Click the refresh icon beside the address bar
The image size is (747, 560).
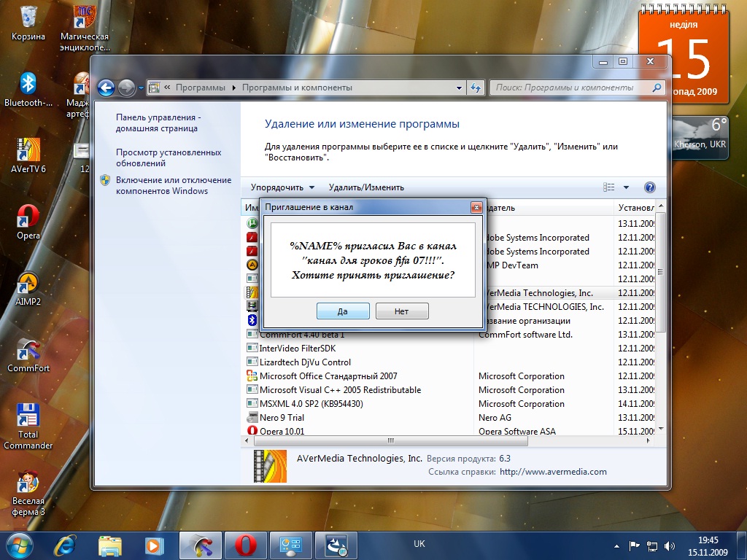pos(476,87)
